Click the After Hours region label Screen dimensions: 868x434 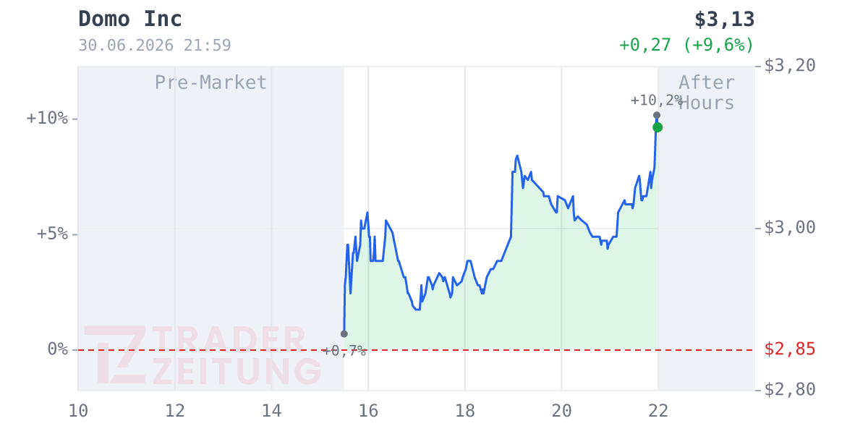click(707, 93)
